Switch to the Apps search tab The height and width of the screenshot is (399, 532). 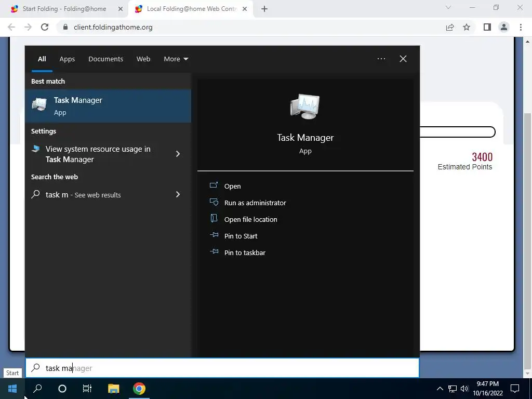[67, 59]
